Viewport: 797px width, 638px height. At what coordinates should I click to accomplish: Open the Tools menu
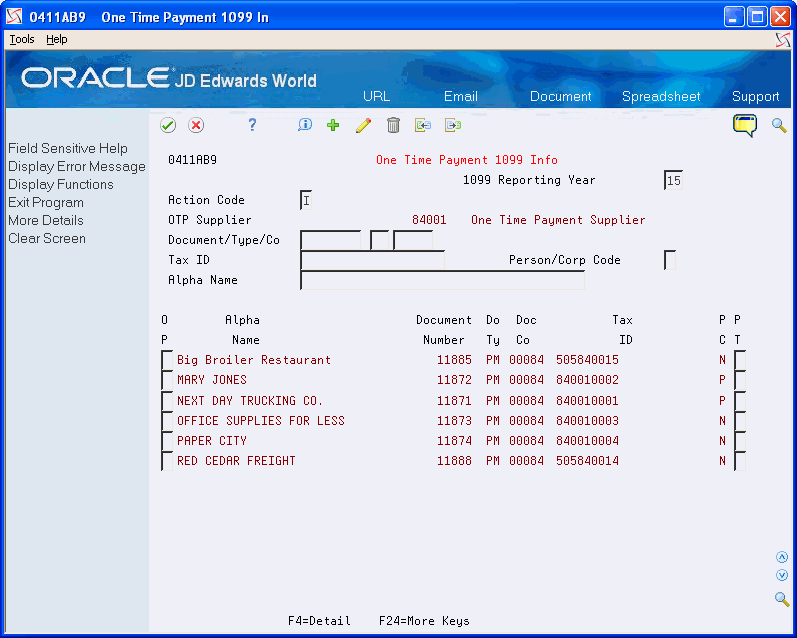tap(22, 39)
